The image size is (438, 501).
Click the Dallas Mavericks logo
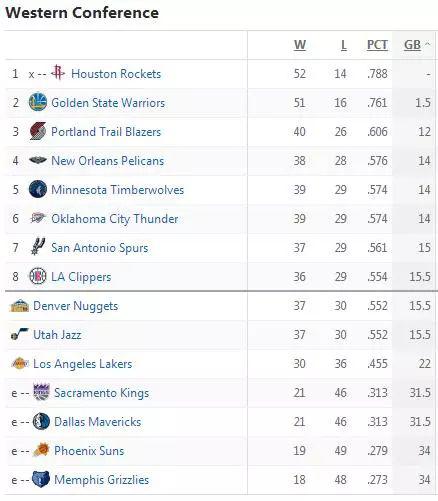point(41,421)
